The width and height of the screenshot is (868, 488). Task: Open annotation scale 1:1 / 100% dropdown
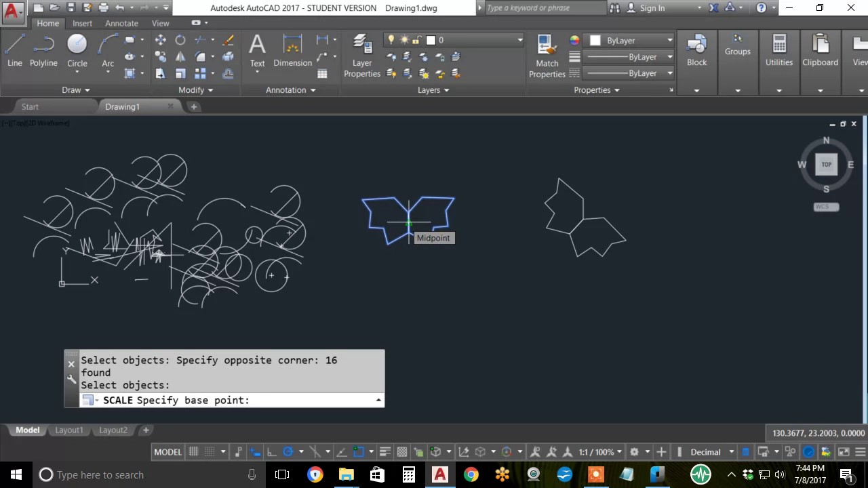coord(600,452)
